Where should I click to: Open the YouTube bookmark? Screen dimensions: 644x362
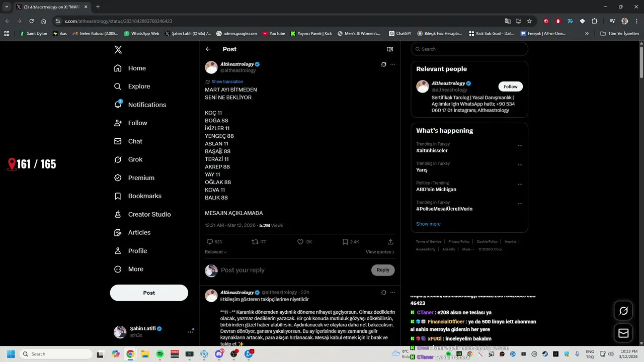pyautogui.click(x=273, y=34)
